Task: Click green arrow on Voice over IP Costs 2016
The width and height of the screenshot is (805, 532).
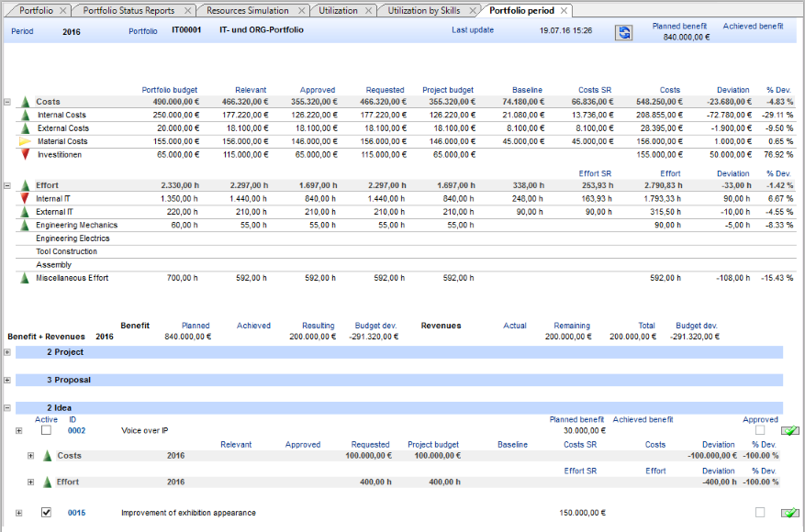Action: pos(47,456)
